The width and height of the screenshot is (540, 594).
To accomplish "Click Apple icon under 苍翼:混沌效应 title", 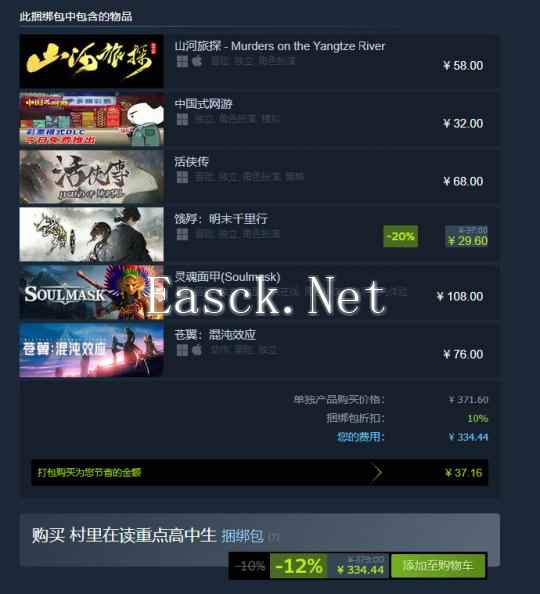I will pyautogui.click(x=197, y=350).
